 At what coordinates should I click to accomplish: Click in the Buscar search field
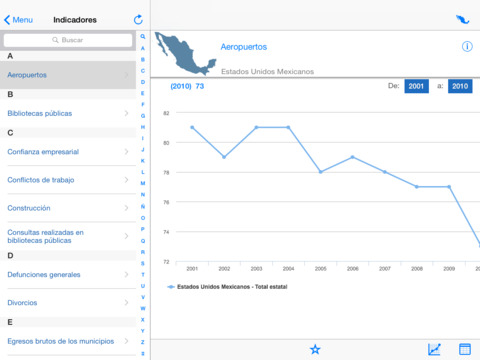(x=68, y=40)
